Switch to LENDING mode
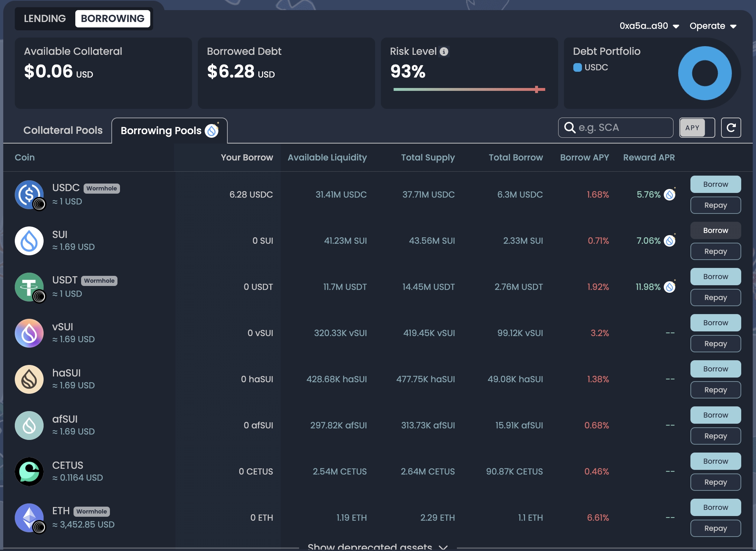Viewport: 756px width, 551px height. coord(45,19)
